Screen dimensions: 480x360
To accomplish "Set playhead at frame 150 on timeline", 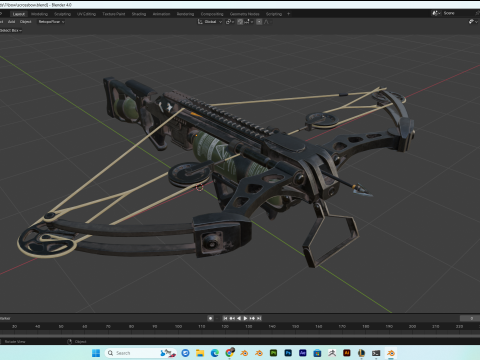I will (295, 326).
